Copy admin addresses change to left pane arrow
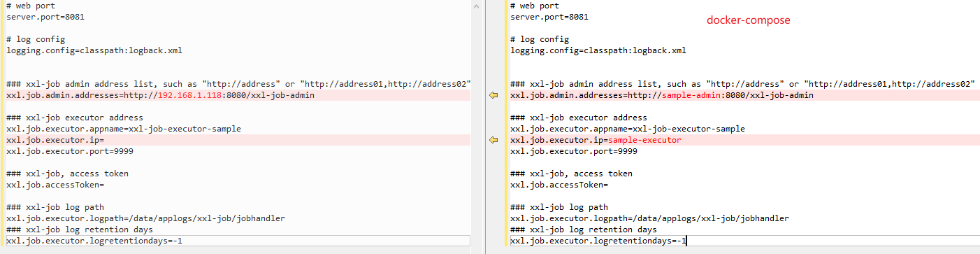The height and width of the screenshot is (254, 980). (x=493, y=95)
